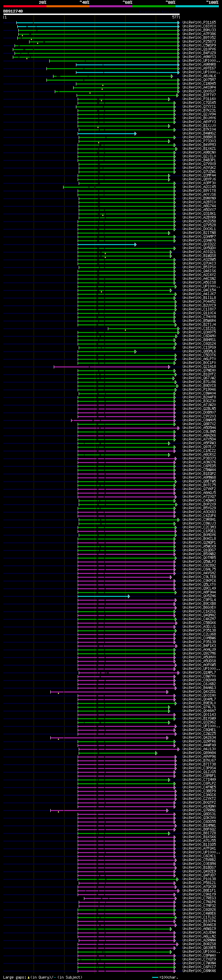Click the orange ~40% identity legend segment

(68, 6)
